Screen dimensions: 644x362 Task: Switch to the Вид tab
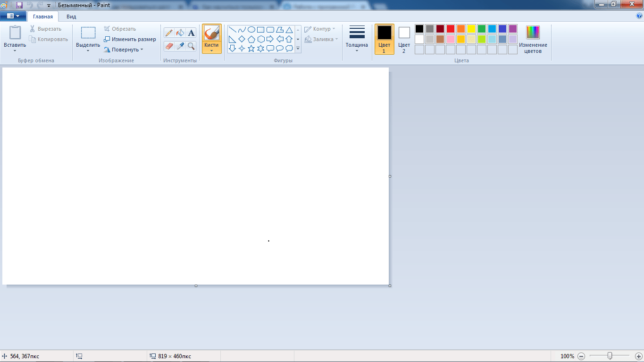(71, 17)
